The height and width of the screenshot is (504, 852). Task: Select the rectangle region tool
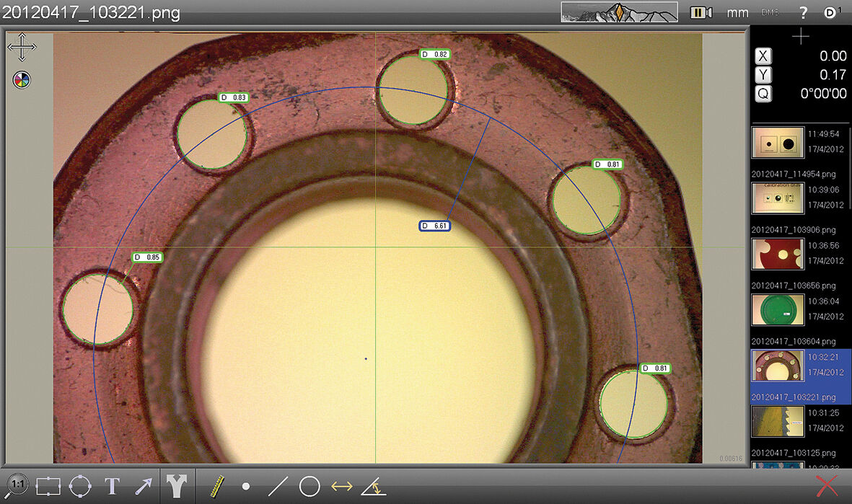[48, 486]
